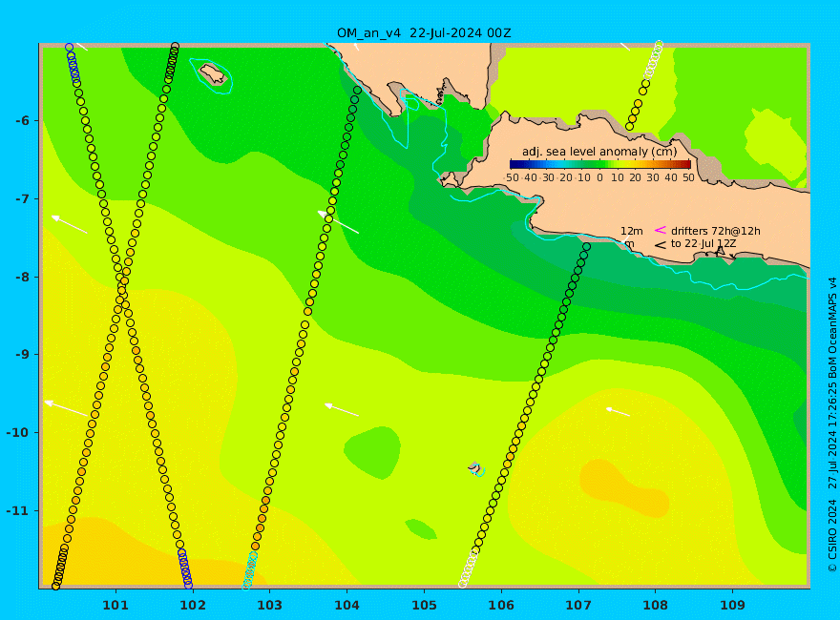
Task: Click the sea level anomaly color bar
Action: (x=600, y=164)
